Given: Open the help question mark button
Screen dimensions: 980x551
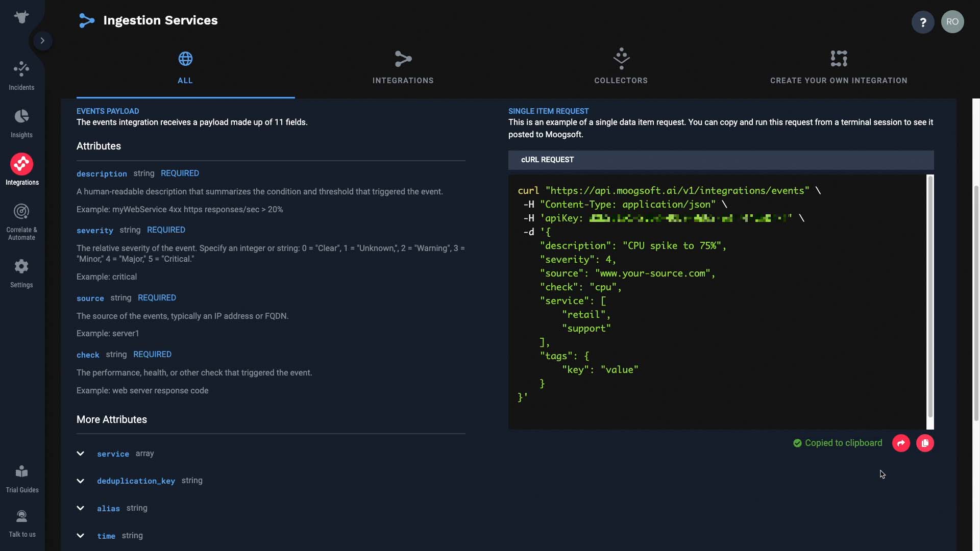Looking at the screenshot, I should (x=923, y=22).
